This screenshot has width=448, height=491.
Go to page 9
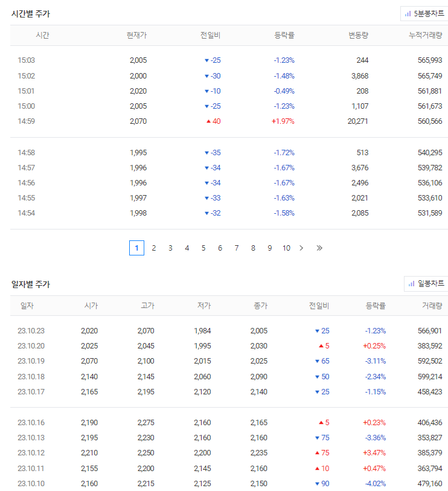269,248
